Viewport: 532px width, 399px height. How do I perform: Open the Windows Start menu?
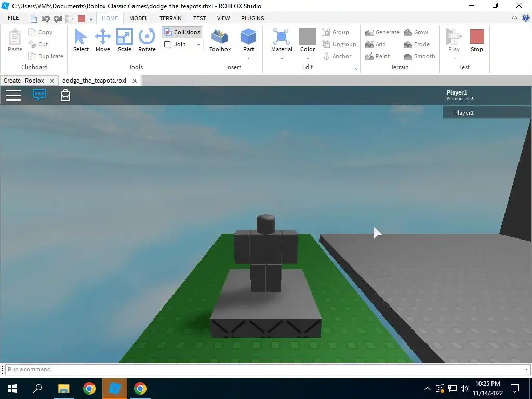(x=12, y=389)
